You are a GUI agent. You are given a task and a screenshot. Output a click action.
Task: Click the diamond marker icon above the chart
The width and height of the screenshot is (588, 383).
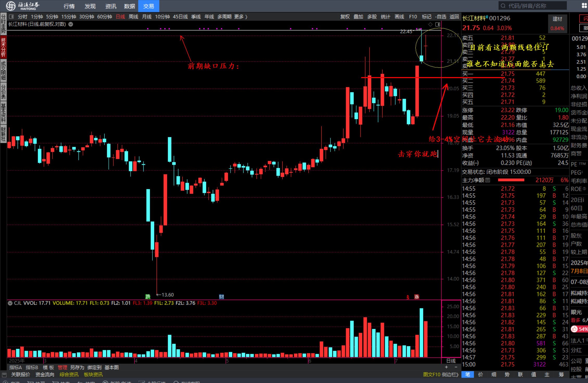tap(430, 24)
